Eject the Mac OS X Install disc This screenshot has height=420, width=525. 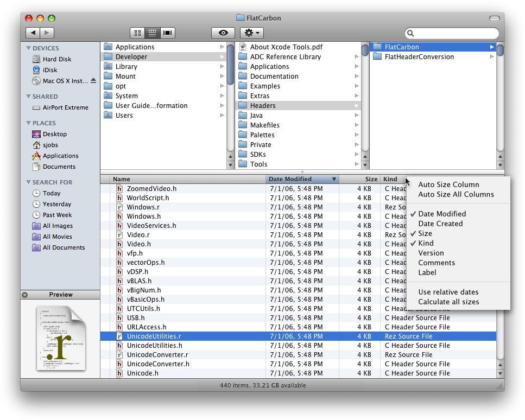click(93, 81)
